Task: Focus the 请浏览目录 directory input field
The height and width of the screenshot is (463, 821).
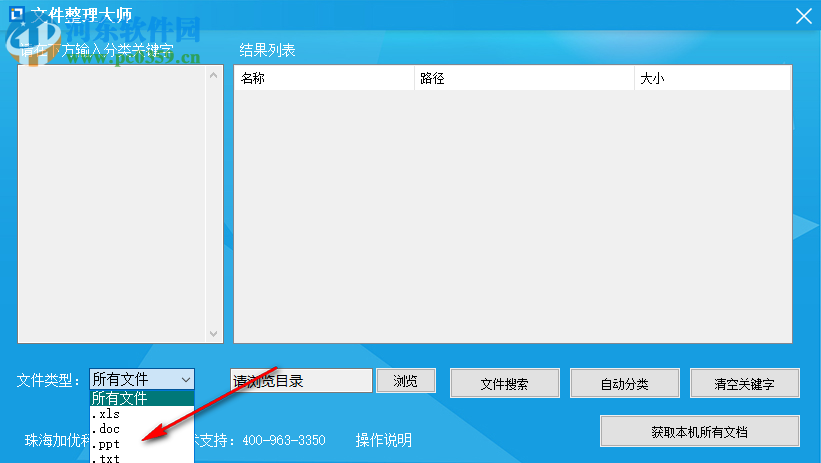Action: coord(301,381)
